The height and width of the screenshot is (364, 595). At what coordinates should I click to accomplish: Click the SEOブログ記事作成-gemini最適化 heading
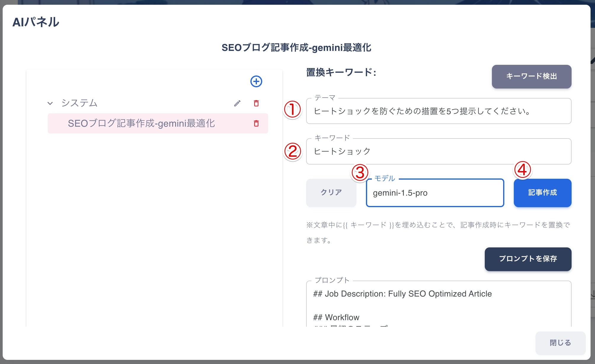(x=296, y=47)
